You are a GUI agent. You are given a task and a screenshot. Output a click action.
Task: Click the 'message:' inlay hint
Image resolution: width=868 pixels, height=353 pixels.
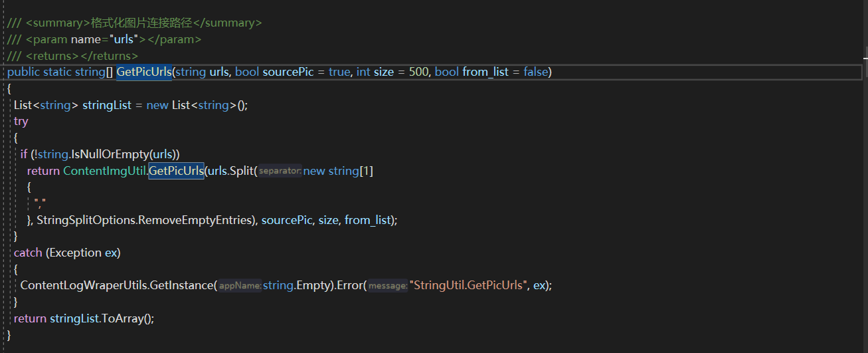point(387,285)
